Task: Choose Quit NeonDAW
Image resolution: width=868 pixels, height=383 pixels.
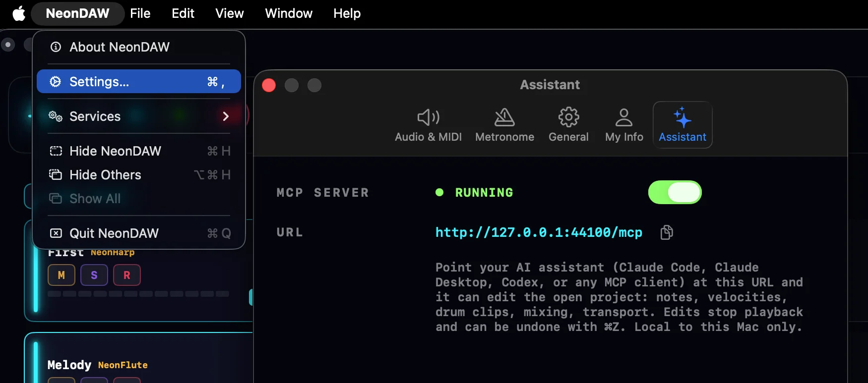Action: coord(139,233)
